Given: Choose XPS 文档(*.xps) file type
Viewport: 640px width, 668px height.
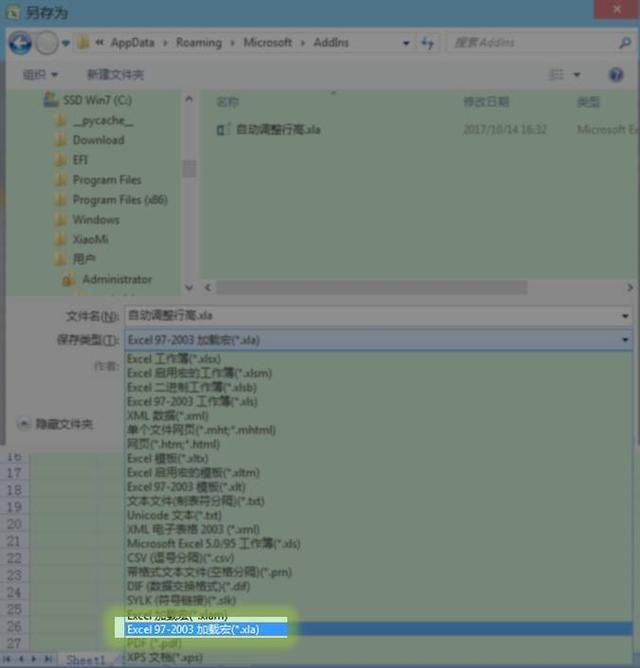Looking at the screenshot, I should coord(379,657).
